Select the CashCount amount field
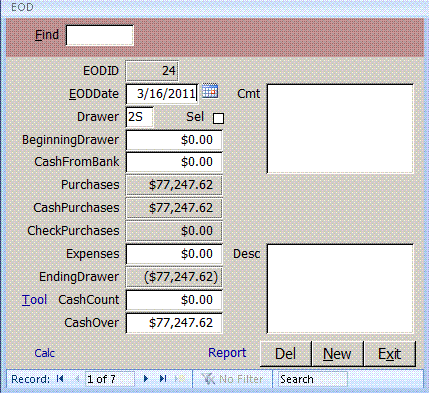This screenshot has width=429, height=393. point(174,300)
